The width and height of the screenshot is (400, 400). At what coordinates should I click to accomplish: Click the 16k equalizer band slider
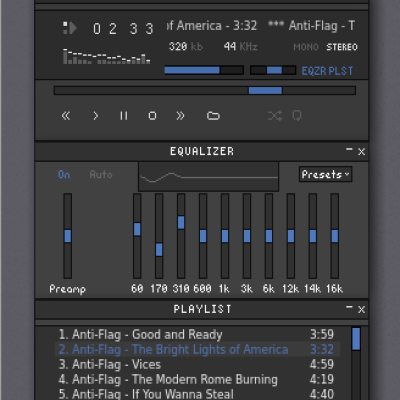(335, 236)
